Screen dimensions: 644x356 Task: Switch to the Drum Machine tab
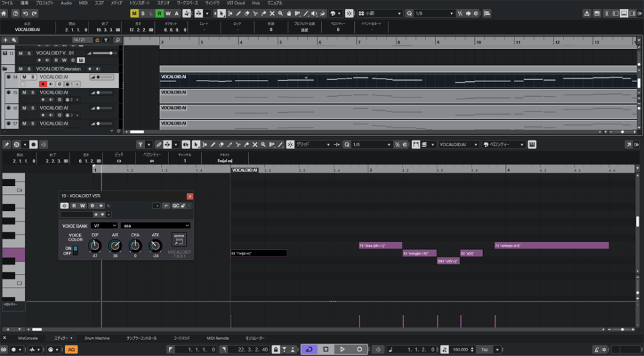pyautogui.click(x=97, y=339)
